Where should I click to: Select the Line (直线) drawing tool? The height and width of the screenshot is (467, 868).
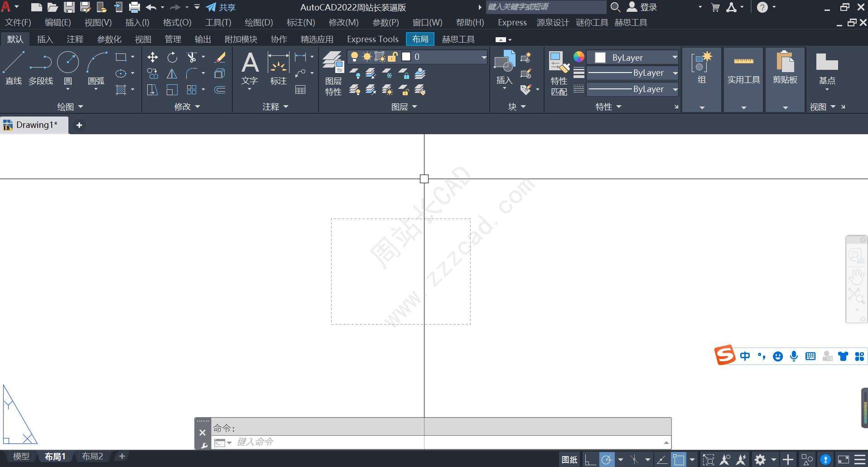[14, 68]
